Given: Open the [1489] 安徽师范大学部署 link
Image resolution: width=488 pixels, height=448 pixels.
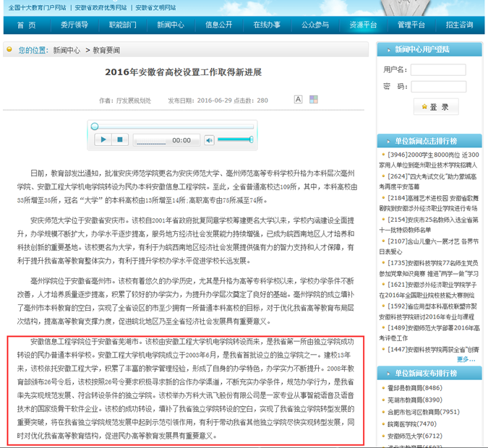Looking at the screenshot, I should [x=429, y=332].
